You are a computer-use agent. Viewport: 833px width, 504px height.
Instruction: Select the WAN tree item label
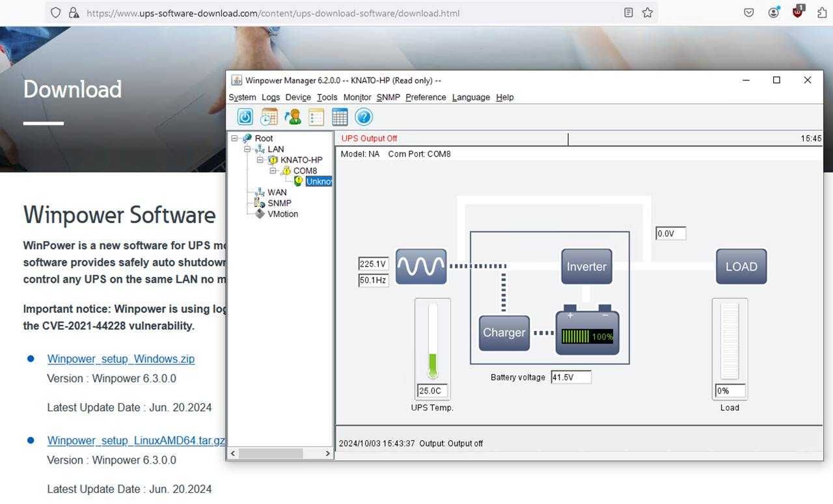click(x=277, y=192)
